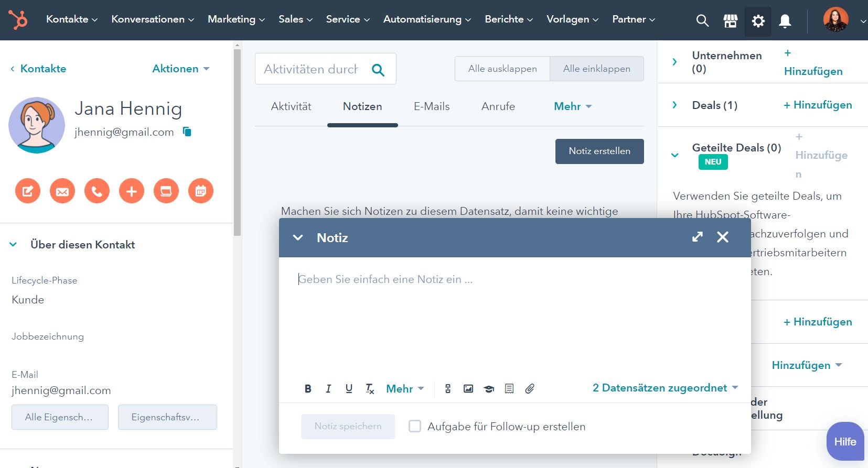The width and height of the screenshot is (868, 468).
Task: Toggle italic formatting in note editor
Action: pyautogui.click(x=328, y=389)
